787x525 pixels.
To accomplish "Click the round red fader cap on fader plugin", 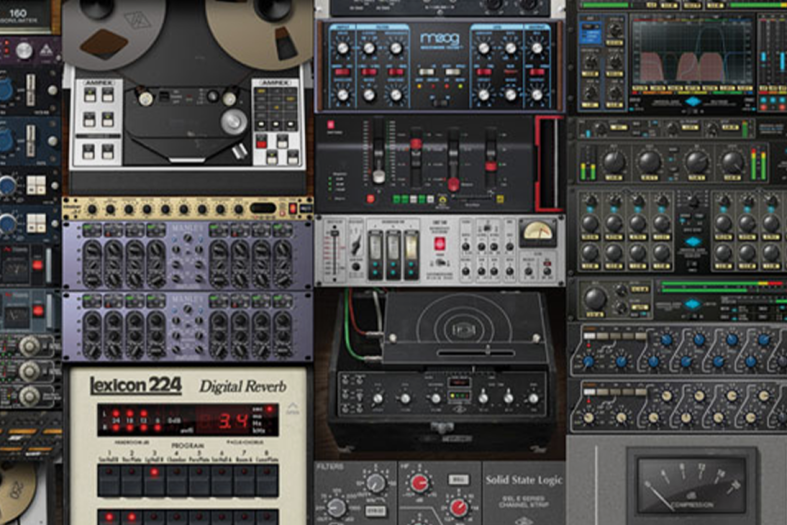I will click(x=453, y=185).
